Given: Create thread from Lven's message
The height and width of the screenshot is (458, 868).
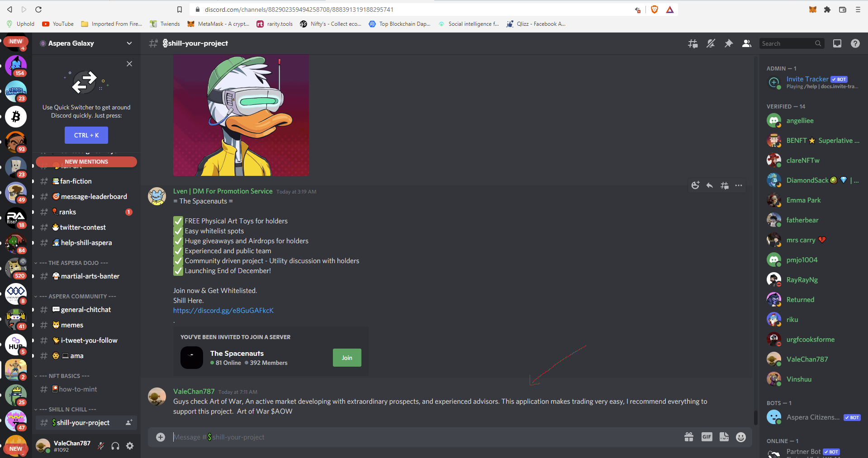Looking at the screenshot, I should (x=724, y=185).
